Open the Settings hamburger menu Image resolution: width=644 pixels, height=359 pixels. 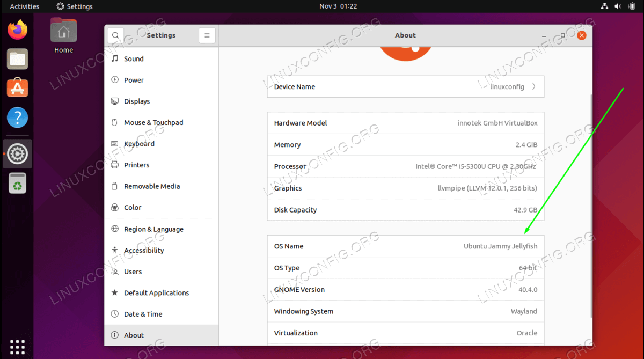[x=207, y=35]
